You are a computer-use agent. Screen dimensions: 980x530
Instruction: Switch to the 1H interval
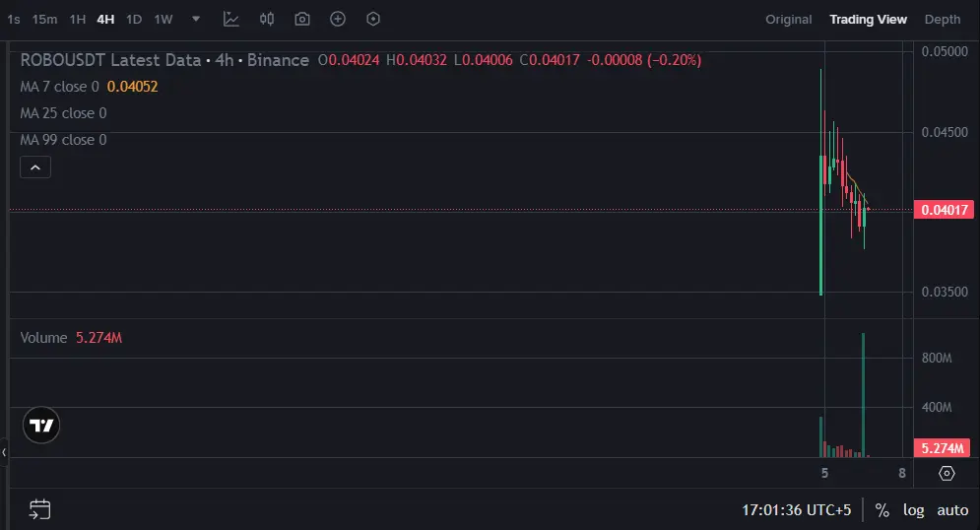78,20
